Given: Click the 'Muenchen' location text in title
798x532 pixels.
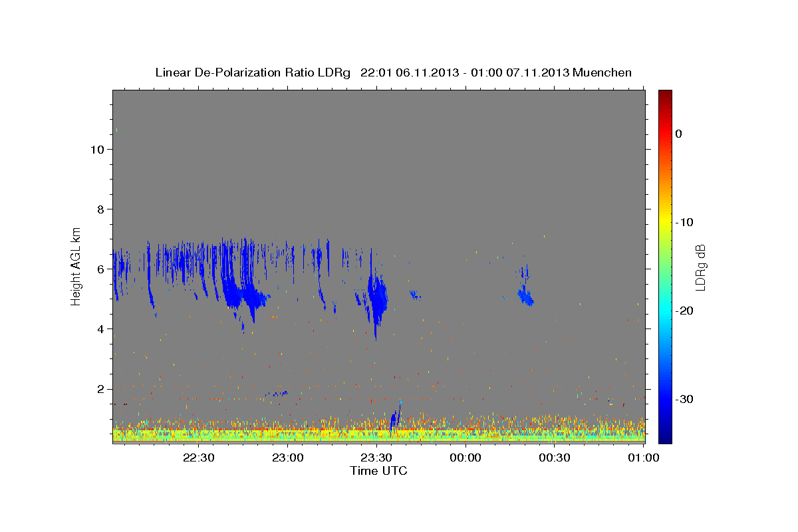Looking at the screenshot, I should tap(602, 72).
